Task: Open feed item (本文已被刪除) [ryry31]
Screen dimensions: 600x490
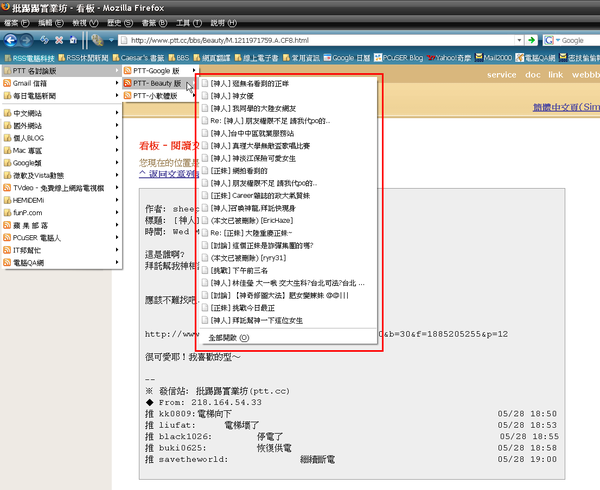Action: point(287,258)
